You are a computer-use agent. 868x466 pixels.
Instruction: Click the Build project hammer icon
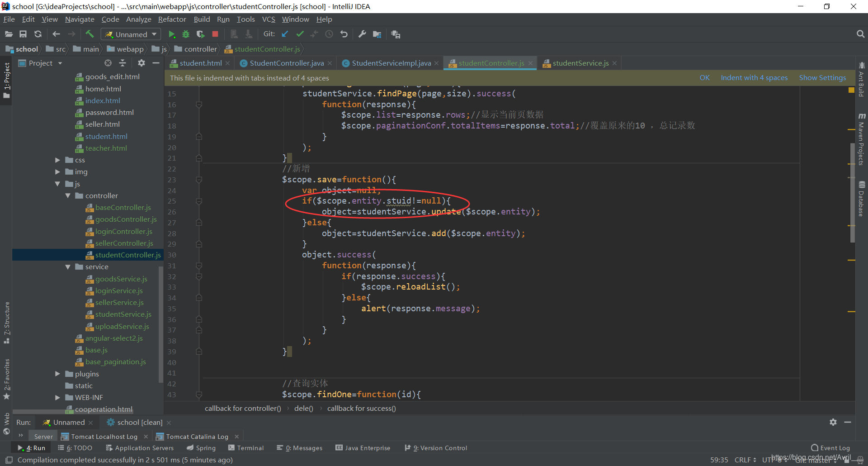click(x=90, y=34)
